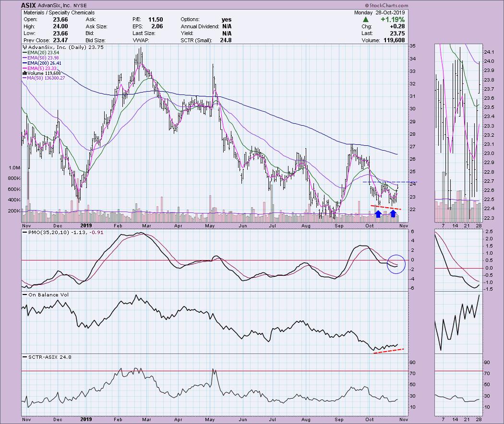This screenshot has width=504, height=424.
Task: Click the Yield N/A value
Action: [227, 34]
